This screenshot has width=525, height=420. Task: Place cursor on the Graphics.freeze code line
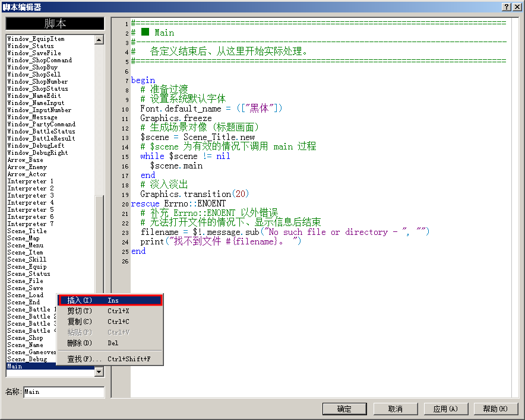(176, 119)
